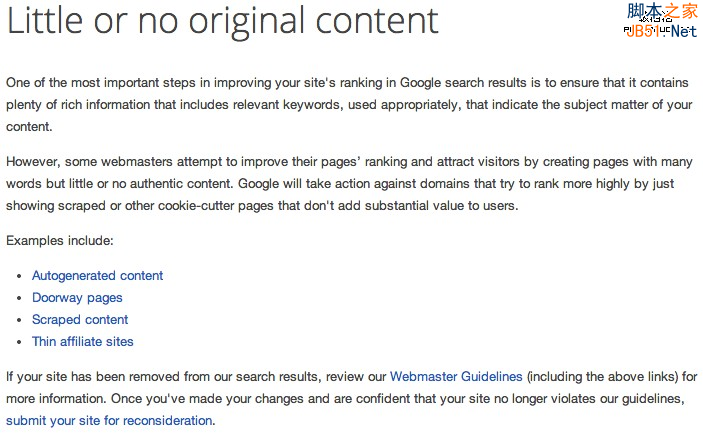This screenshot has width=703, height=433.
Task: Click the Doorway pages link
Action: click(x=77, y=297)
